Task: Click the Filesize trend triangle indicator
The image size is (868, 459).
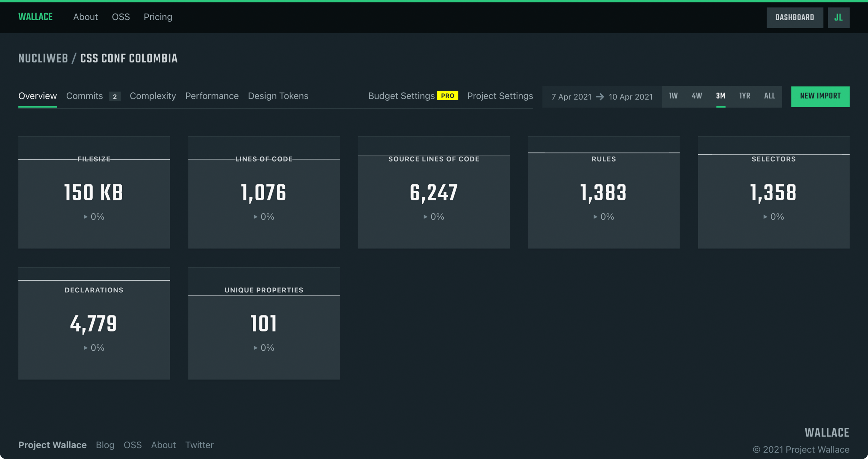Action: click(85, 217)
